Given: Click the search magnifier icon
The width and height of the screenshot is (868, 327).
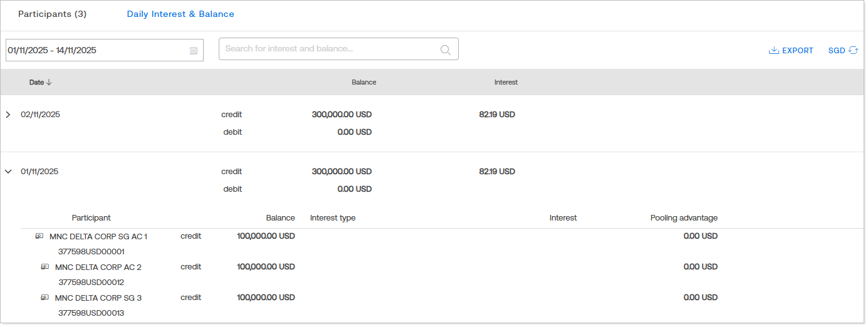Looking at the screenshot, I should pos(446,50).
